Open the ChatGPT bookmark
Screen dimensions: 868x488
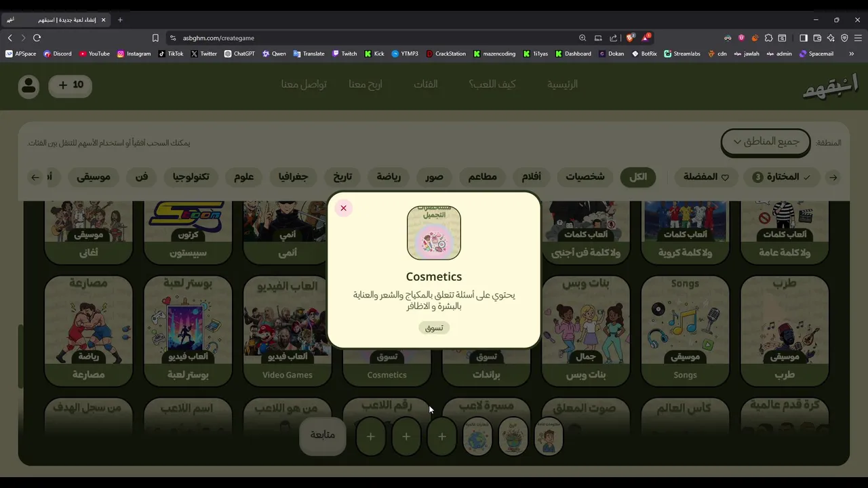239,54
